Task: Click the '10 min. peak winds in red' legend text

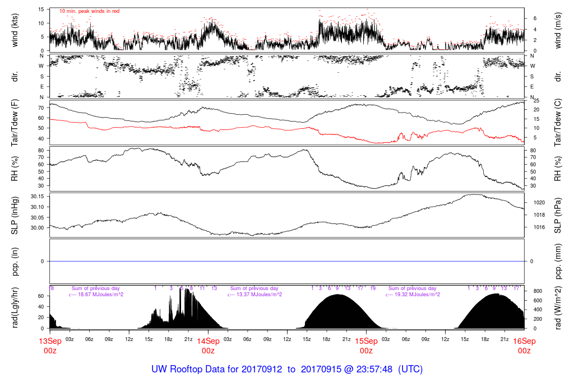Action: point(89,11)
